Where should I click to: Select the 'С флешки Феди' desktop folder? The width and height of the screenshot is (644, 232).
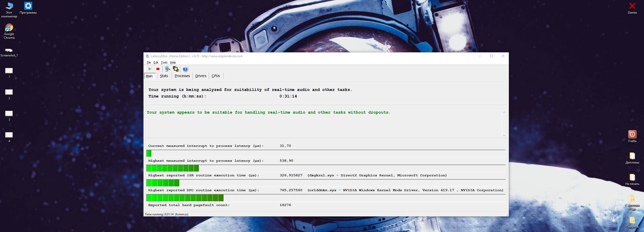click(632, 203)
